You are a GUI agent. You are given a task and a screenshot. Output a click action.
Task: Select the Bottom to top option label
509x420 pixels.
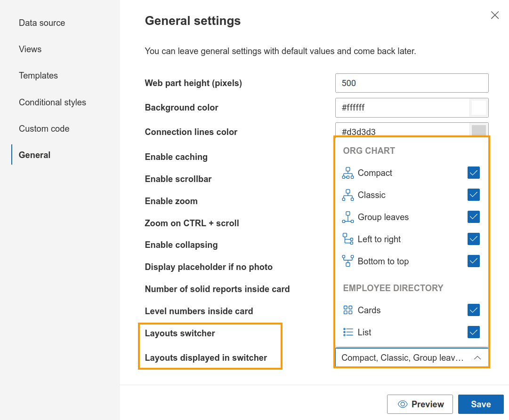[383, 261]
